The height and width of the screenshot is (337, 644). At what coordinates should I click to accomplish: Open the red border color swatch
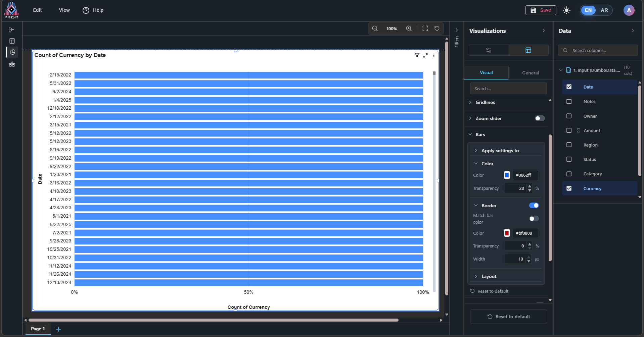[507, 233]
